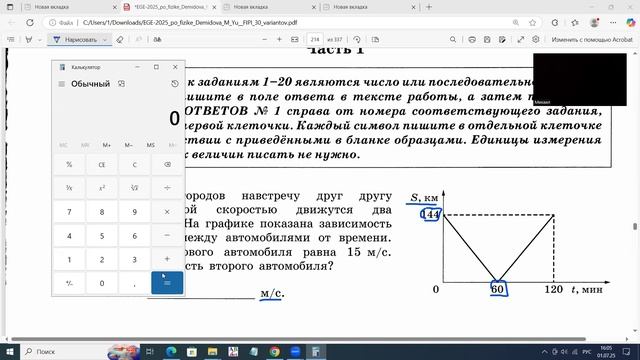Open File Explorer from the taskbar
This screenshot has width=640, height=360.
(x=212, y=351)
